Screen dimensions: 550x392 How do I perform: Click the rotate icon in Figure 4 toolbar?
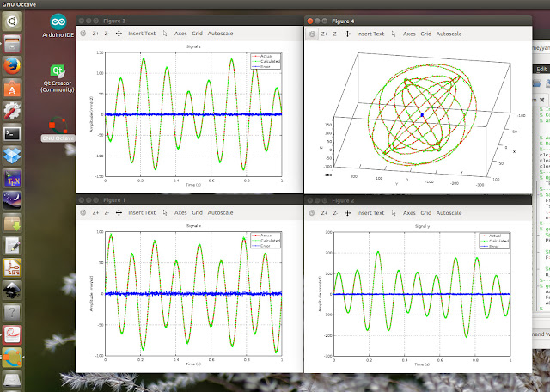(312, 34)
